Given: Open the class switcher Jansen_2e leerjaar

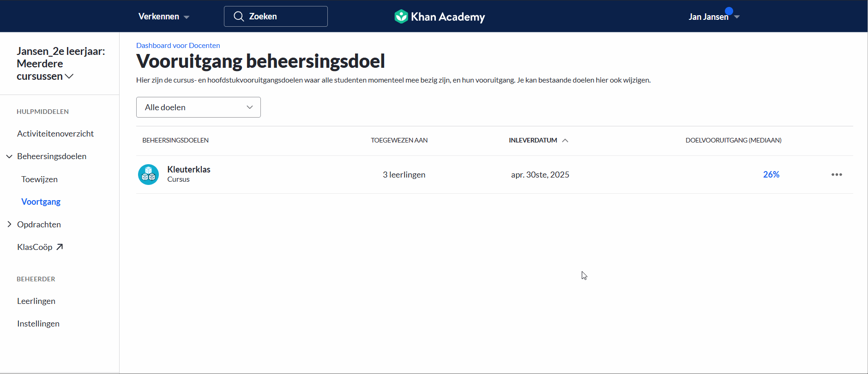Looking at the screenshot, I should point(60,64).
